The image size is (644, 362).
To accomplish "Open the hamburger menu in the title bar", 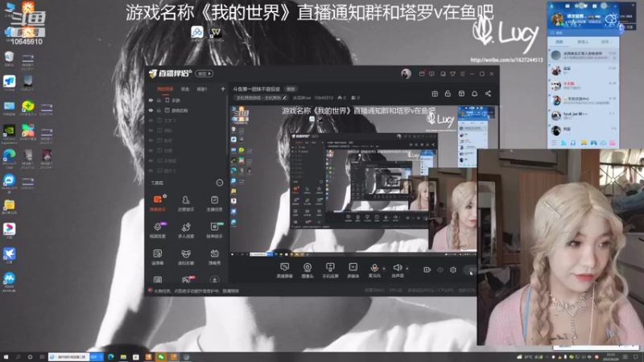I will pos(462,74).
